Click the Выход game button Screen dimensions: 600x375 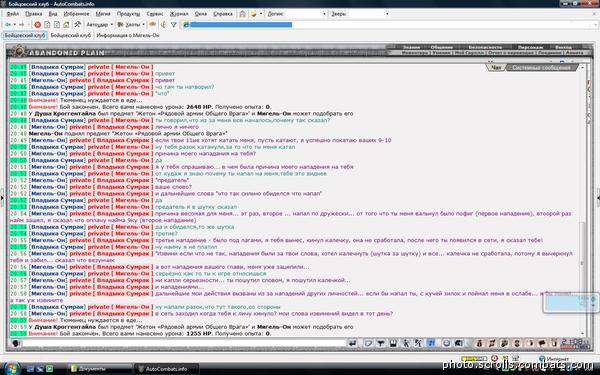click(x=564, y=47)
